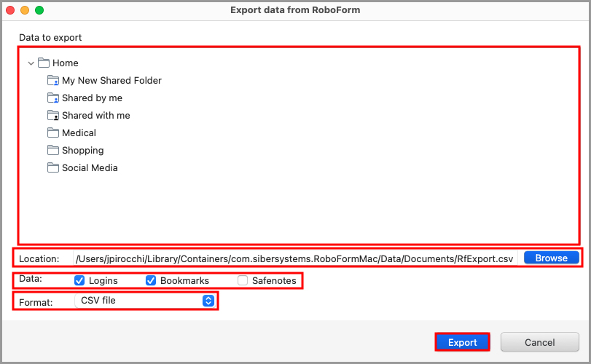Uncheck the Bookmarks checkbox

tap(151, 280)
